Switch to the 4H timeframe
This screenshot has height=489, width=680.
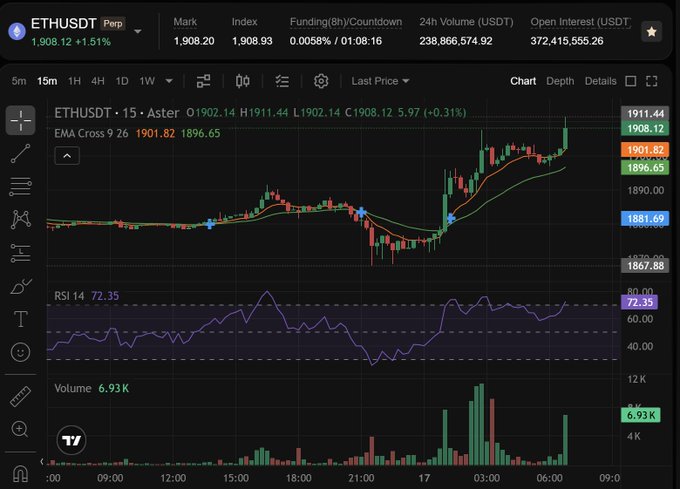(98, 81)
